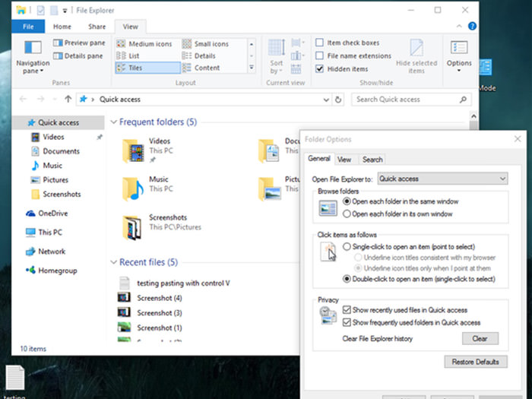
Task: Open the 'Open File Explorer to' dropdown
Action: (442, 179)
